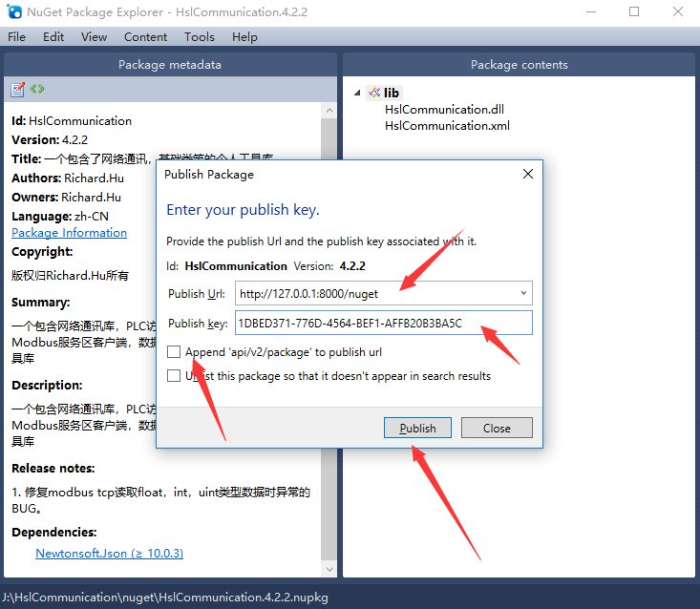Click the edit metadata icon
Image resolution: width=700 pixels, height=609 pixels.
17,89
